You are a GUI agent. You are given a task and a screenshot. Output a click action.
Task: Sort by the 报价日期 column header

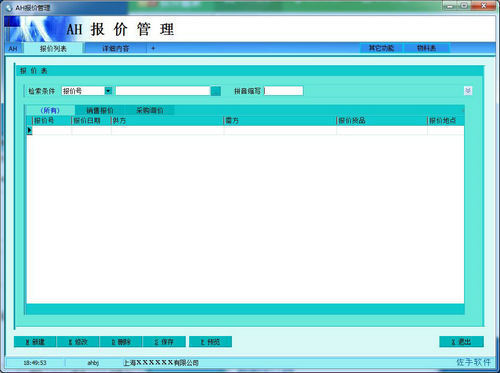pyautogui.click(x=91, y=120)
